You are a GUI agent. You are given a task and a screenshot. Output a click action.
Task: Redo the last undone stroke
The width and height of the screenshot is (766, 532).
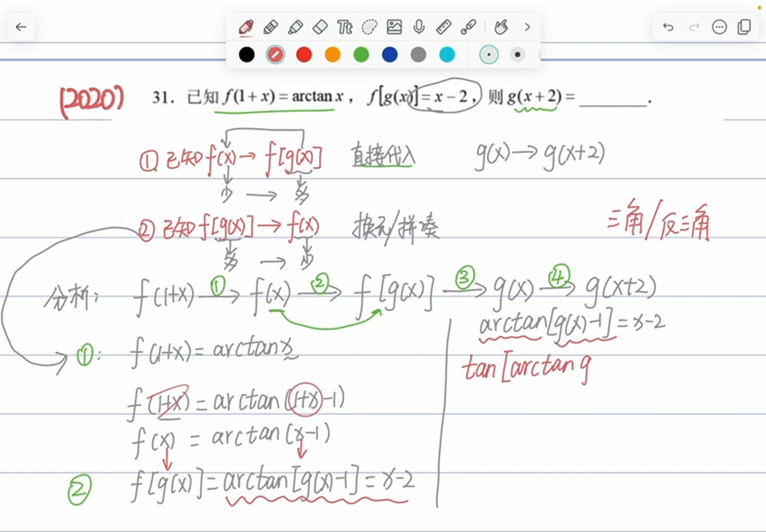(x=694, y=27)
